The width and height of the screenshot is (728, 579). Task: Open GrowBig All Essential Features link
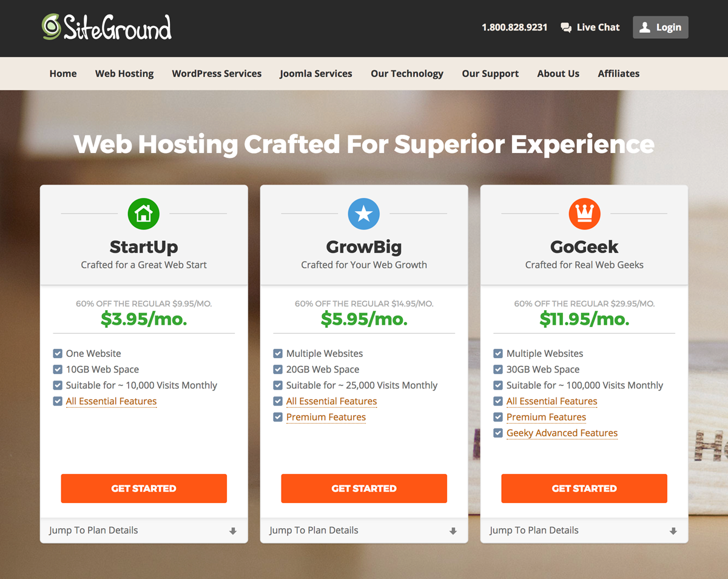pyautogui.click(x=331, y=401)
